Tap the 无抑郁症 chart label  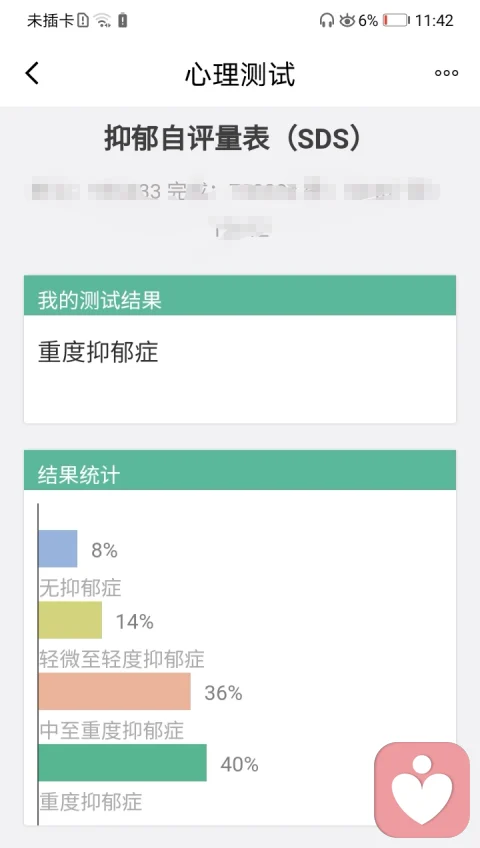point(80,587)
